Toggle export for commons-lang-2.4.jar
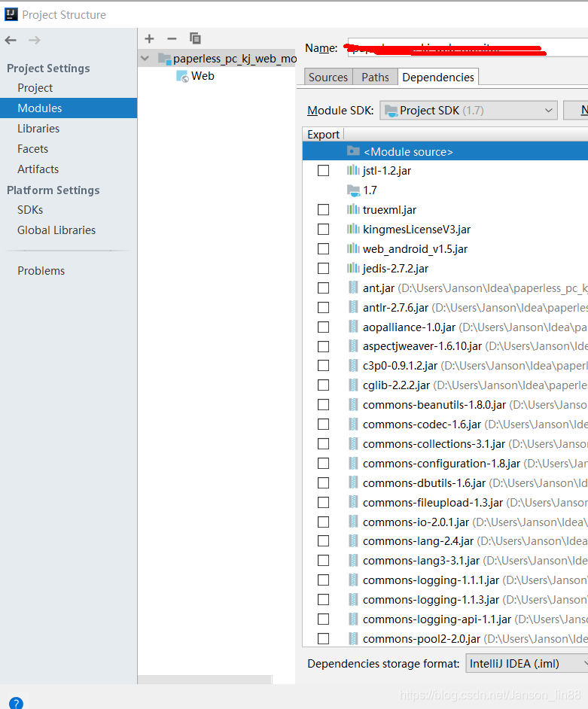 324,541
